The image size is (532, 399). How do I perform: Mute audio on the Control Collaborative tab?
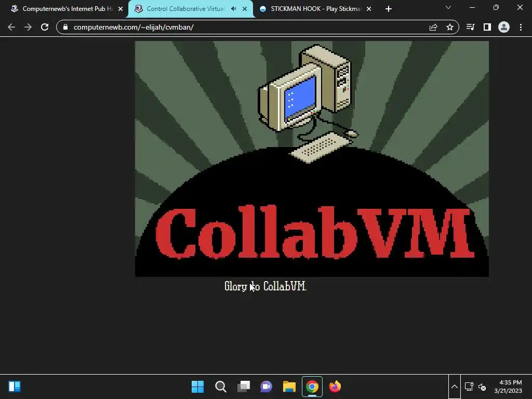click(233, 9)
